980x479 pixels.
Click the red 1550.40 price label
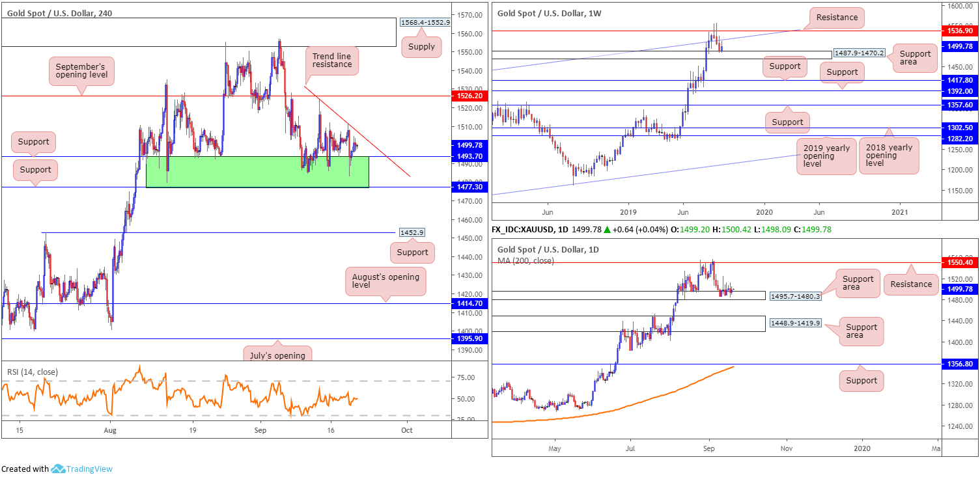coord(960,262)
